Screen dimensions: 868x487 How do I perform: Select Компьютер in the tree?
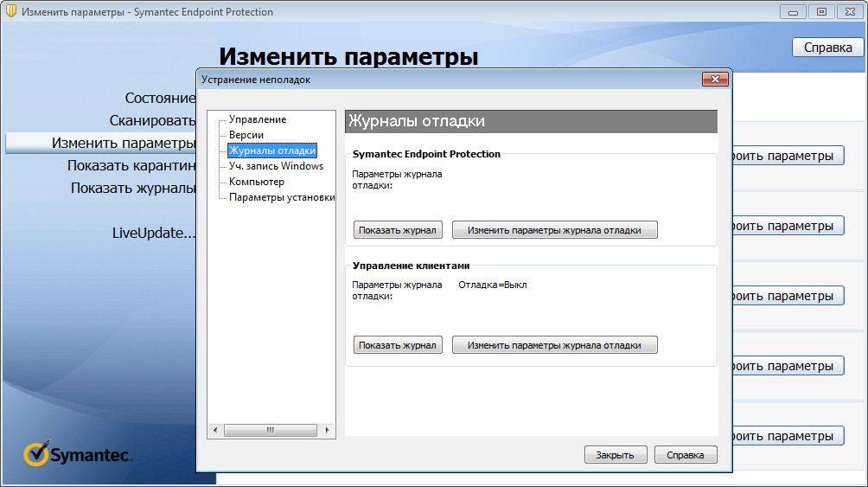tap(256, 181)
